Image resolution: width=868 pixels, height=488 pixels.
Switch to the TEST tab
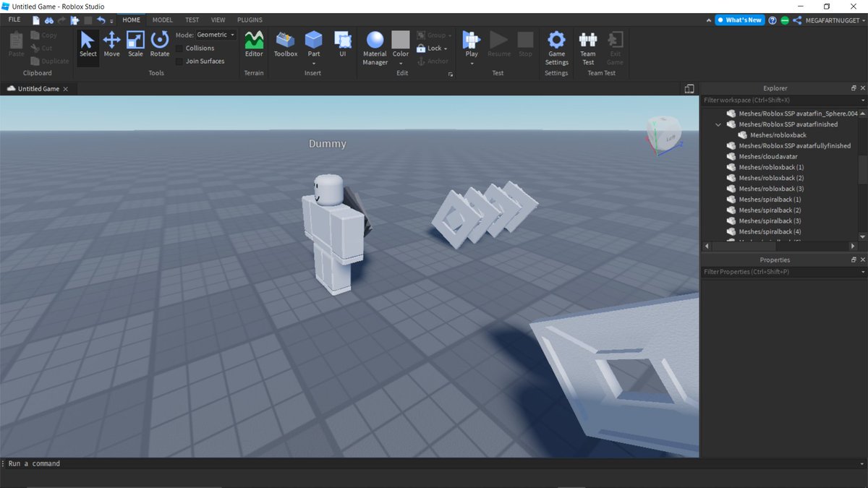(192, 20)
